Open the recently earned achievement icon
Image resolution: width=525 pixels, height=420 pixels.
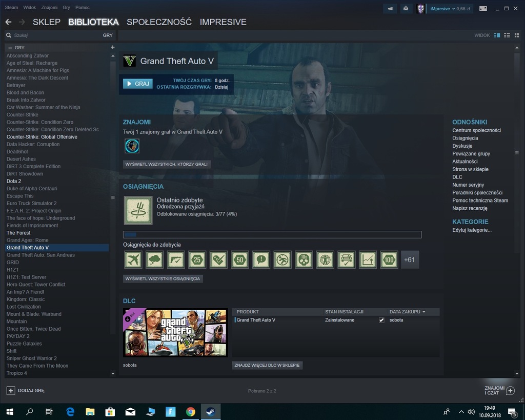click(138, 210)
